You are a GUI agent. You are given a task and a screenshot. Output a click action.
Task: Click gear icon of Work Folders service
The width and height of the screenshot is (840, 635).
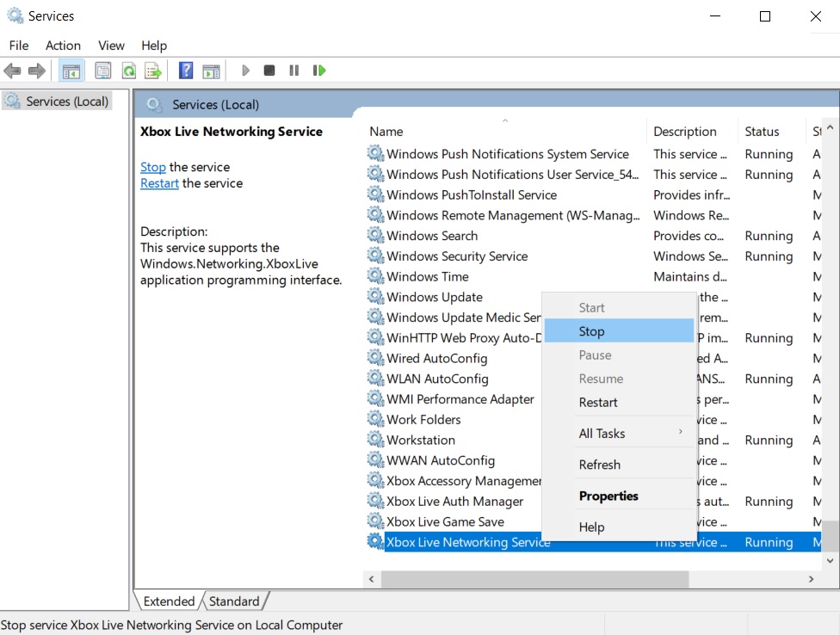click(x=375, y=419)
